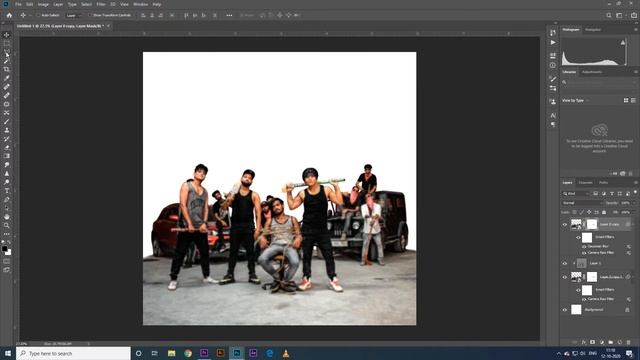The image size is (640, 360).
Task: Click the foreground color swatch
Action: [4, 249]
